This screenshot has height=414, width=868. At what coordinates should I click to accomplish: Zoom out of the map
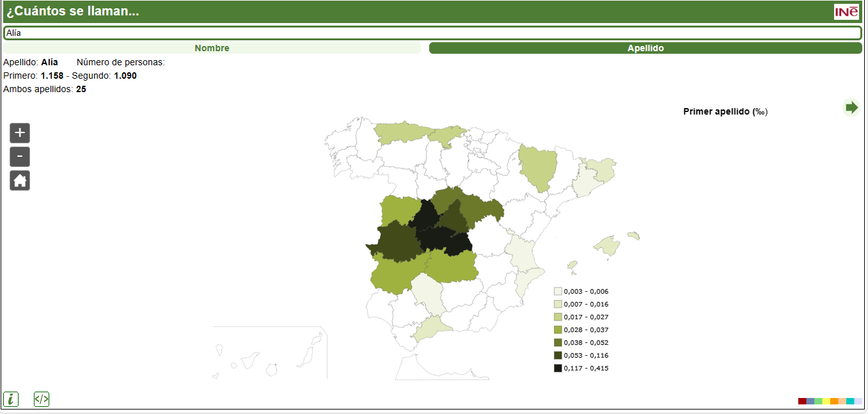tap(20, 157)
